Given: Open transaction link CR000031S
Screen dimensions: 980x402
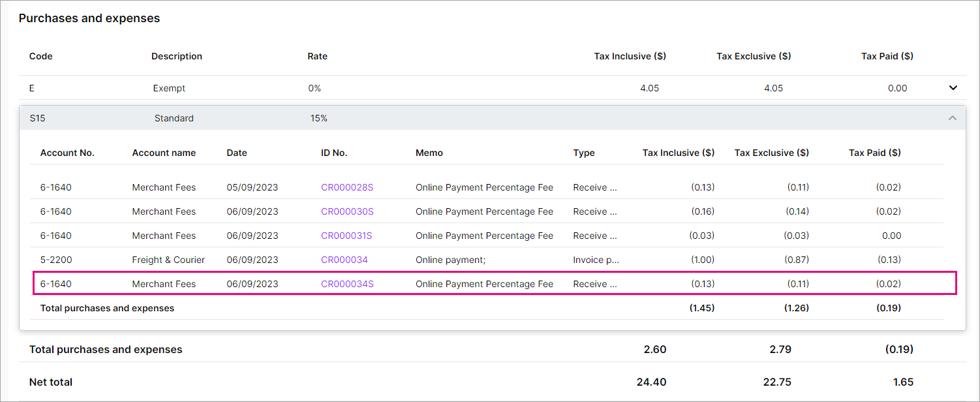Looking at the screenshot, I should tap(346, 236).
